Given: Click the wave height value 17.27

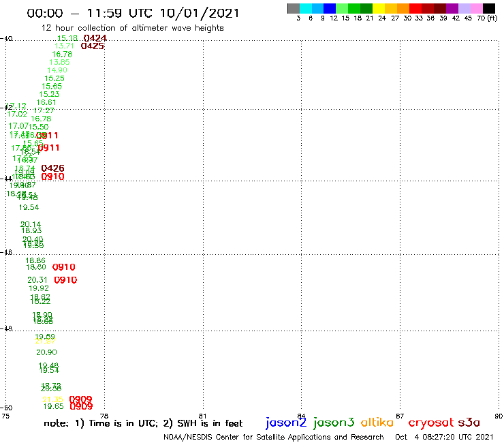Looking at the screenshot, I should [44, 110].
